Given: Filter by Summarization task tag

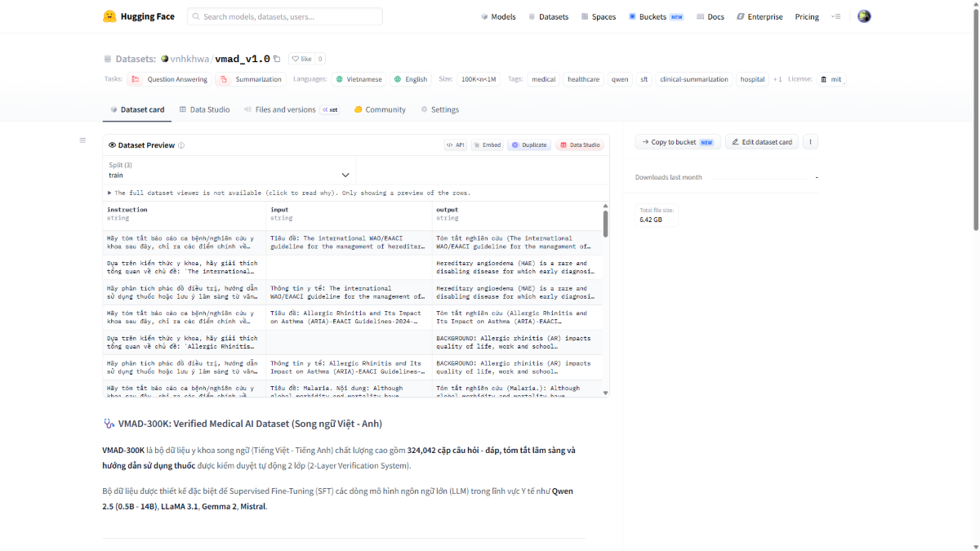Looking at the screenshot, I should (x=251, y=79).
